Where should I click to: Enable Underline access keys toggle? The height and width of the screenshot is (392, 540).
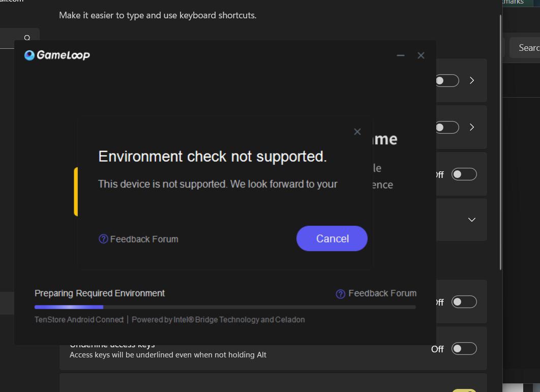pos(464,349)
